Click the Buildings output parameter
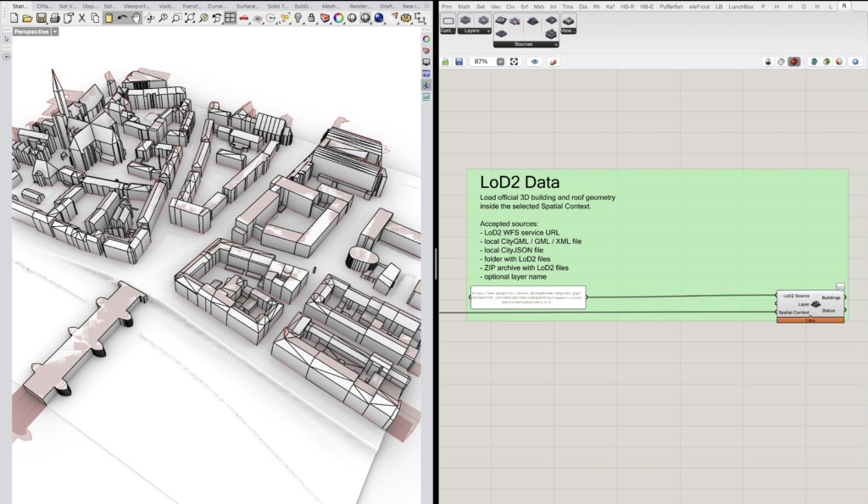868x504 pixels. [x=831, y=297]
